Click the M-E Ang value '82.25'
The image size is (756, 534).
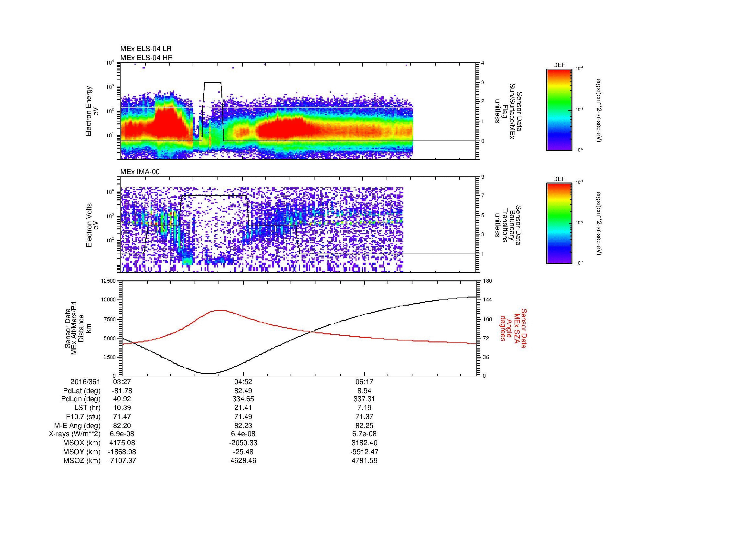pos(365,426)
